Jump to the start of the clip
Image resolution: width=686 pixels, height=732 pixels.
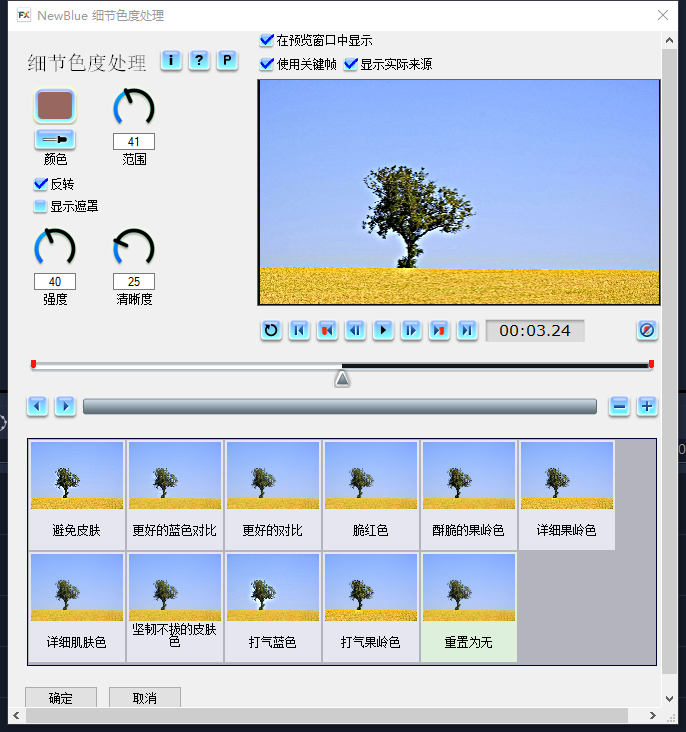(x=299, y=330)
